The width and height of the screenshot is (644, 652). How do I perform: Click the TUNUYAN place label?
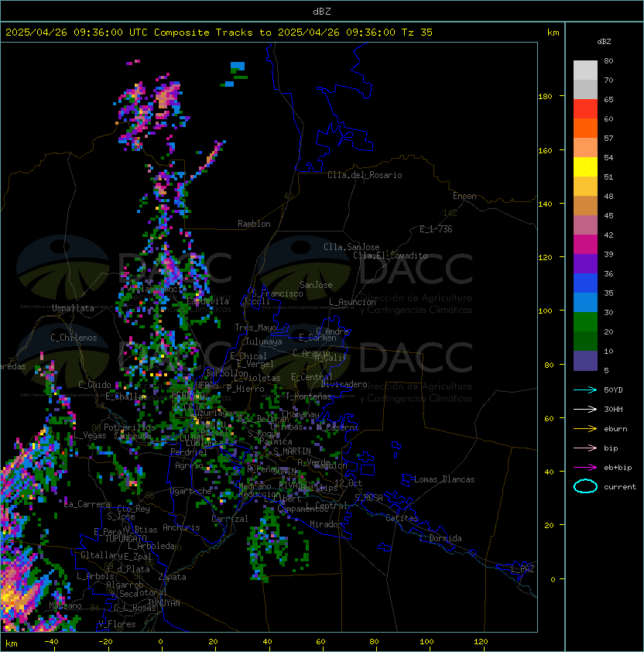click(164, 603)
